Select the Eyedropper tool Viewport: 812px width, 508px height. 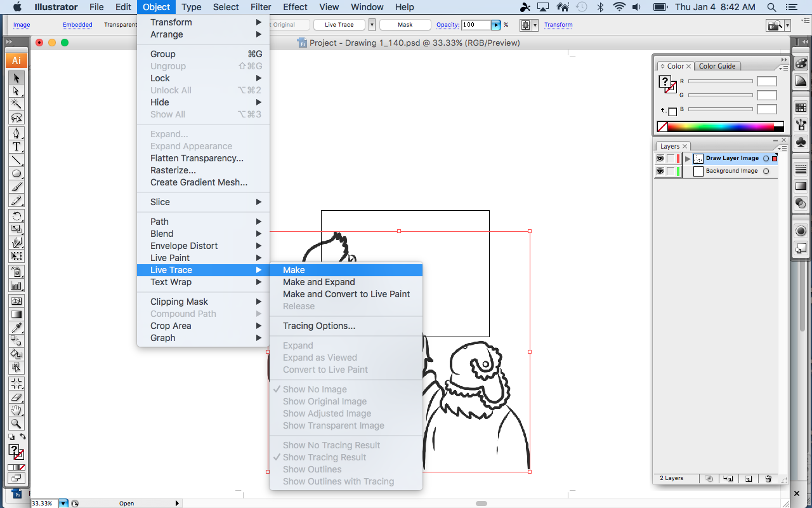pos(16,328)
